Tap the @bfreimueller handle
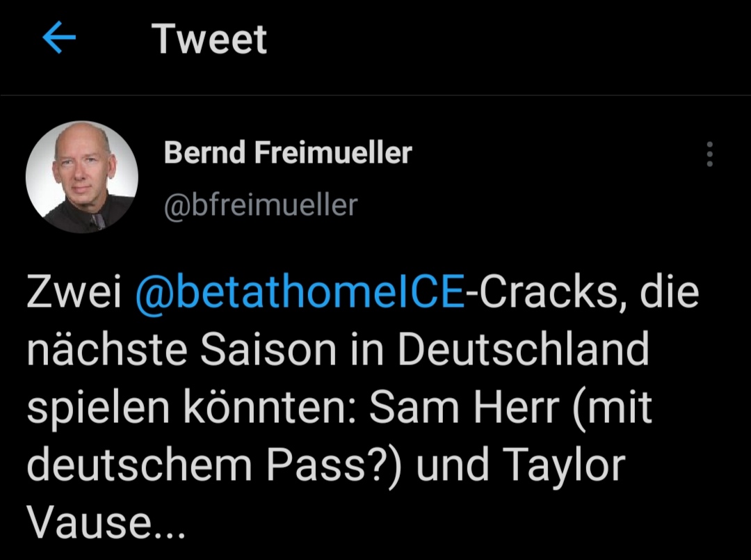 pyautogui.click(x=261, y=205)
